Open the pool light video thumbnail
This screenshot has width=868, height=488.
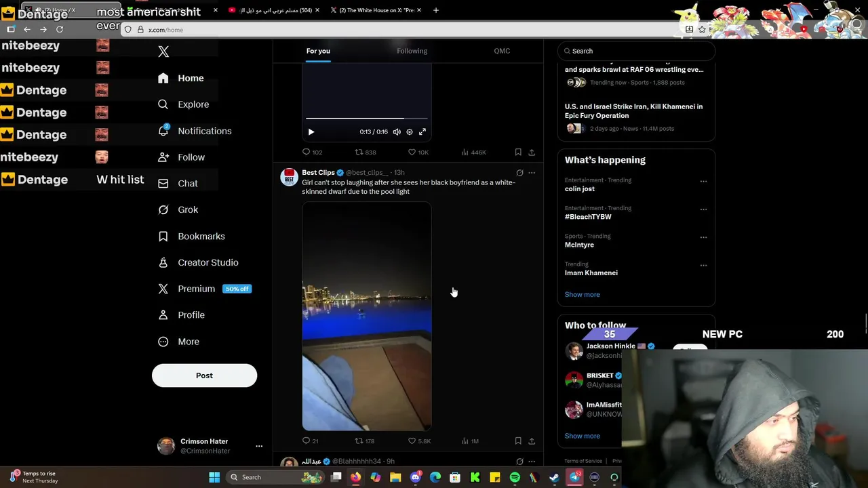(366, 316)
